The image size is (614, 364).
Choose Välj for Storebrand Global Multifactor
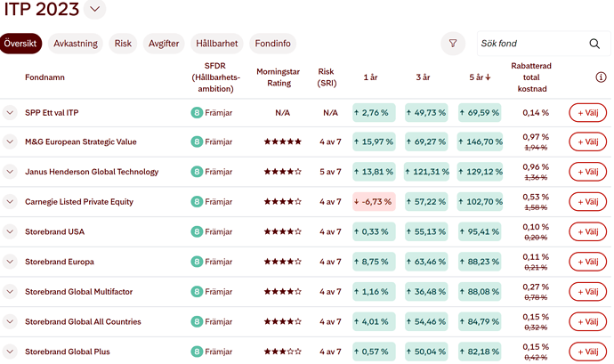pyautogui.click(x=587, y=292)
